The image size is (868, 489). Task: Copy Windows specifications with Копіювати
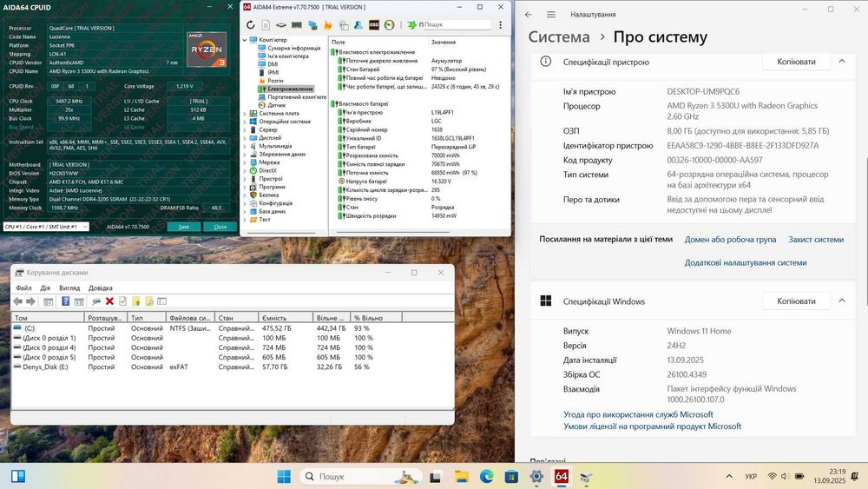[x=796, y=301]
